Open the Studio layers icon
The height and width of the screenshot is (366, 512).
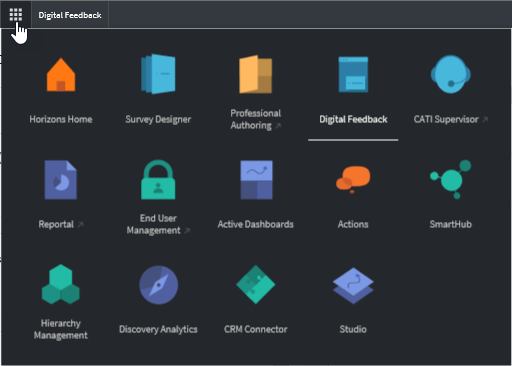(353, 285)
